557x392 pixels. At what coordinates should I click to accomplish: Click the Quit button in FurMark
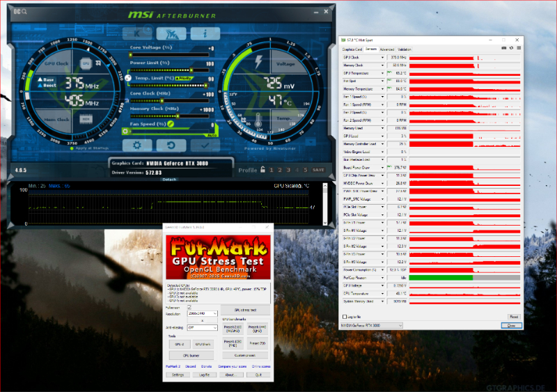(258, 375)
